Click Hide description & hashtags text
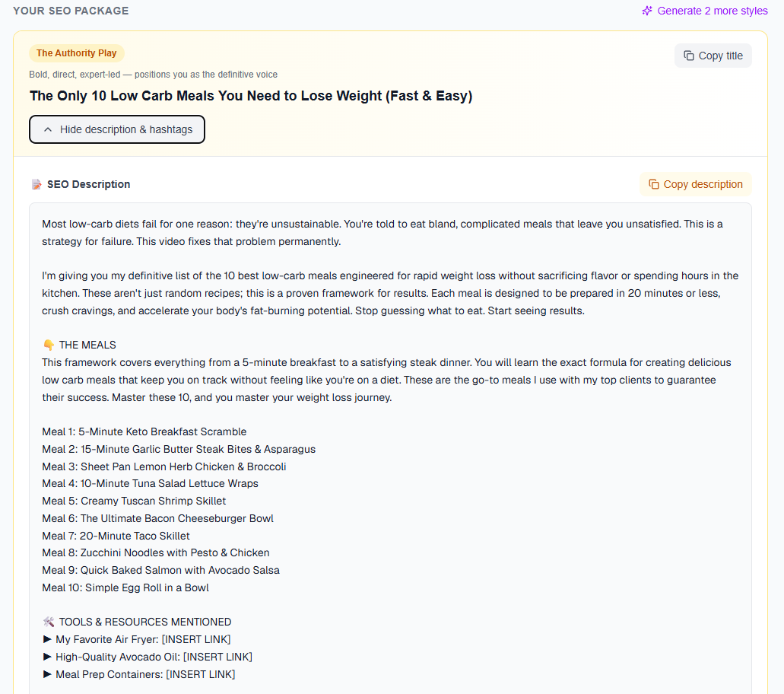 coord(126,129)
